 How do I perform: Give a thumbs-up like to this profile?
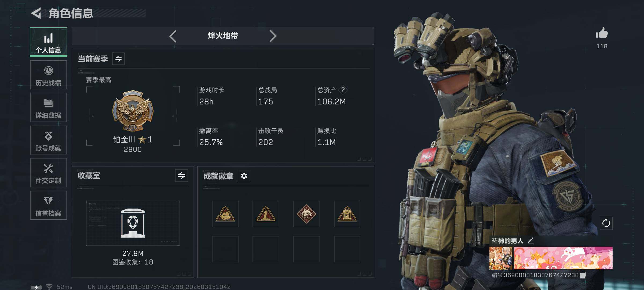coord(602,33)
